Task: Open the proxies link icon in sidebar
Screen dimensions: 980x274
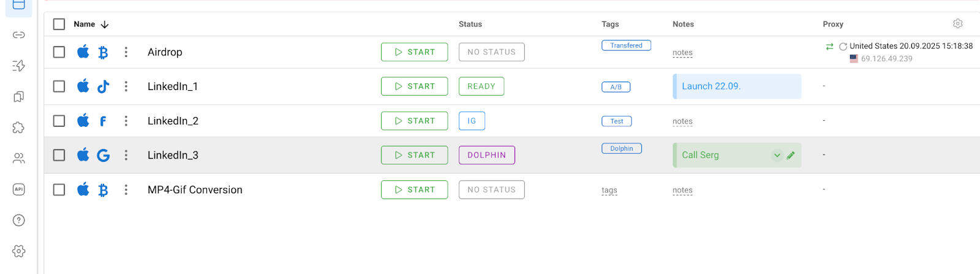Action: 19,35
